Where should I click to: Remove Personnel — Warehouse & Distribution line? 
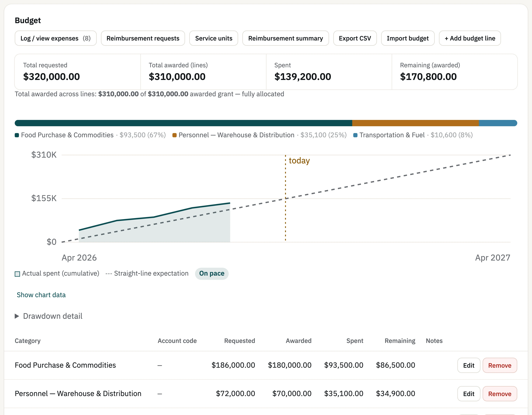(500, 394)
